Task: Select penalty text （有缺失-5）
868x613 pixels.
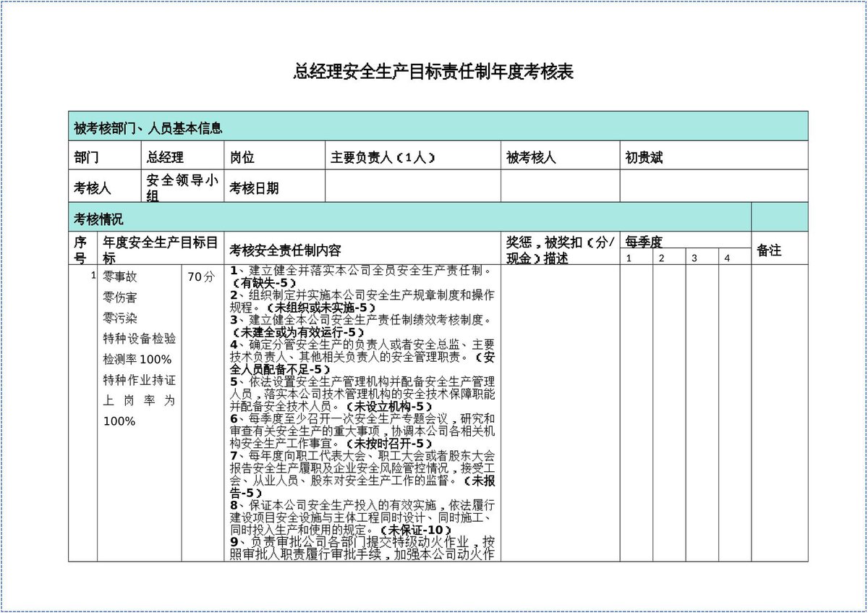Action: click(x=263, y=282)
